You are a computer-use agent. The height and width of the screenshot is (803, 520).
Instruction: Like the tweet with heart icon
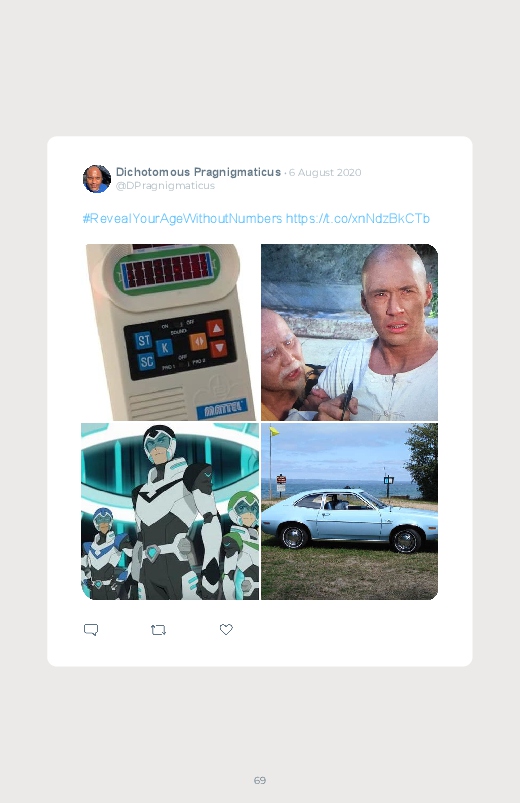226,629
